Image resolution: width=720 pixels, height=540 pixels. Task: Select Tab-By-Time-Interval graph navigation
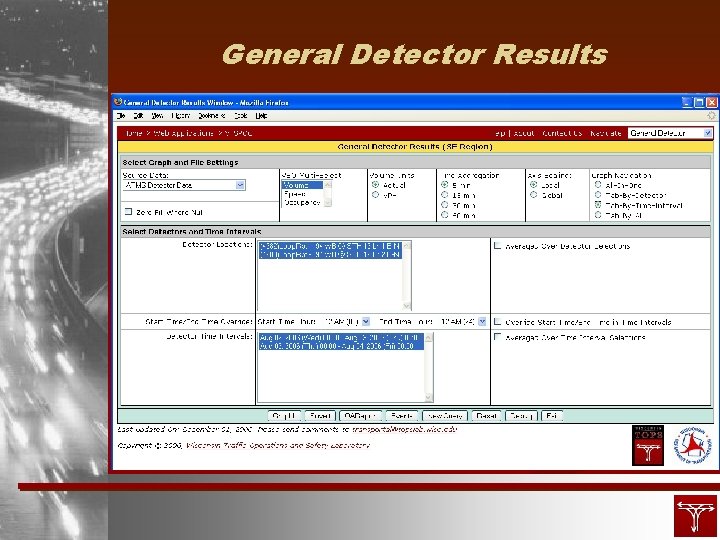(x=598, y=205)
